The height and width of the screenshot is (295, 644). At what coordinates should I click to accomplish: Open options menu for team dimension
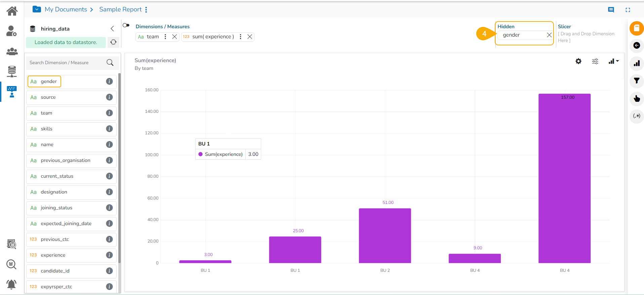pyautogui.click(x=165, y=37)
